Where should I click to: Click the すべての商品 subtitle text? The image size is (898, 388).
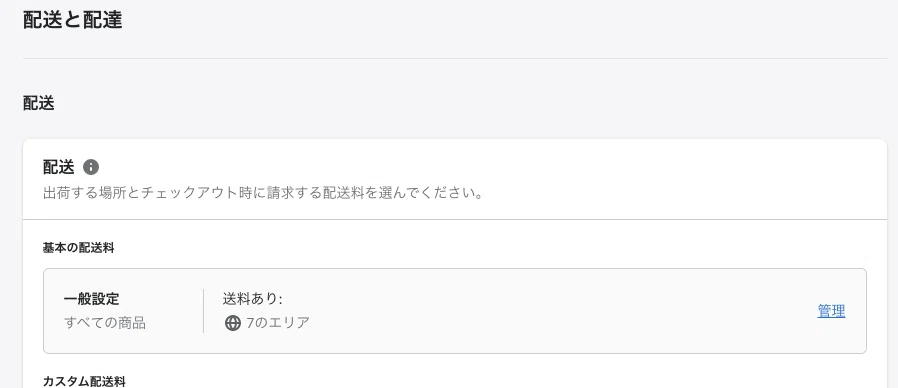tap(105, 323)
